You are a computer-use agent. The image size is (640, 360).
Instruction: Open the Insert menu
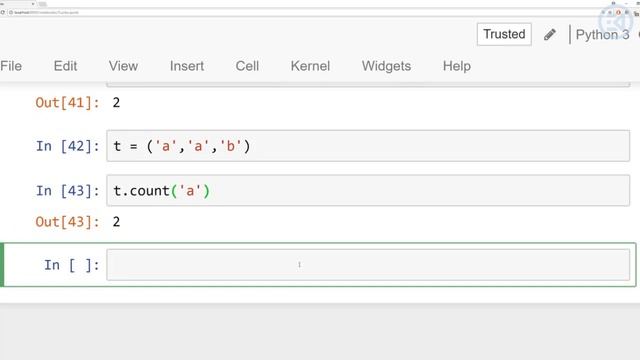click(x=187, y=66)
